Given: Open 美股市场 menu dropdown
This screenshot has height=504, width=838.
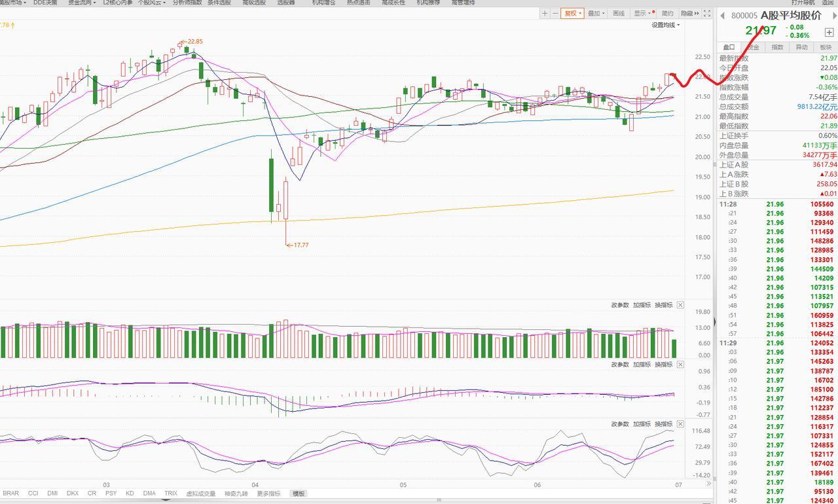Looking at the screenshot, I should pyautogui.click(x=13, y=3).
